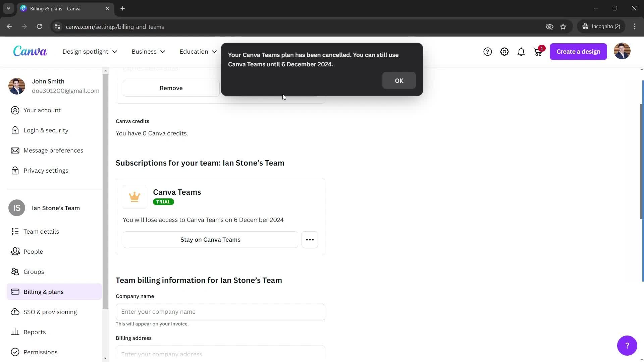Open profile avatar menu in header
The width and height of the screenshot is (644, 362).
click(622, 51)
